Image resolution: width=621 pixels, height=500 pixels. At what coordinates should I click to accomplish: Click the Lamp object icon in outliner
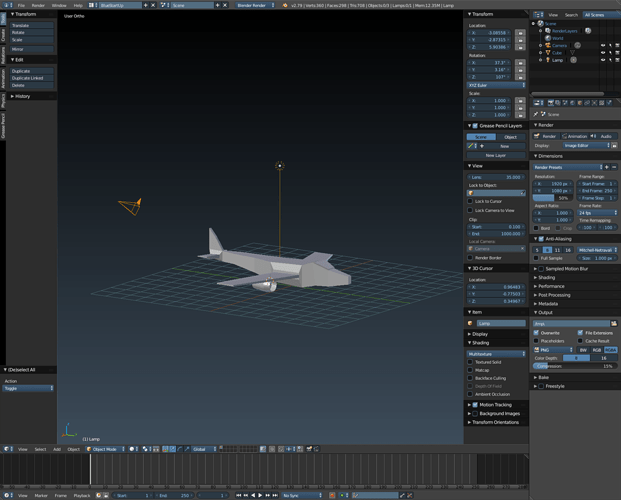point(548,60)
